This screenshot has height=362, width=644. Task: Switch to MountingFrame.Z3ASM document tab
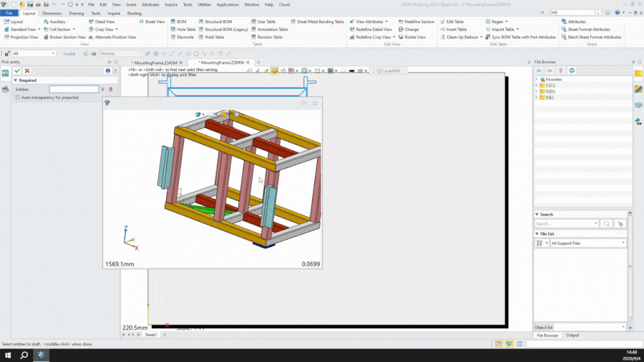(x=155, y=63)
